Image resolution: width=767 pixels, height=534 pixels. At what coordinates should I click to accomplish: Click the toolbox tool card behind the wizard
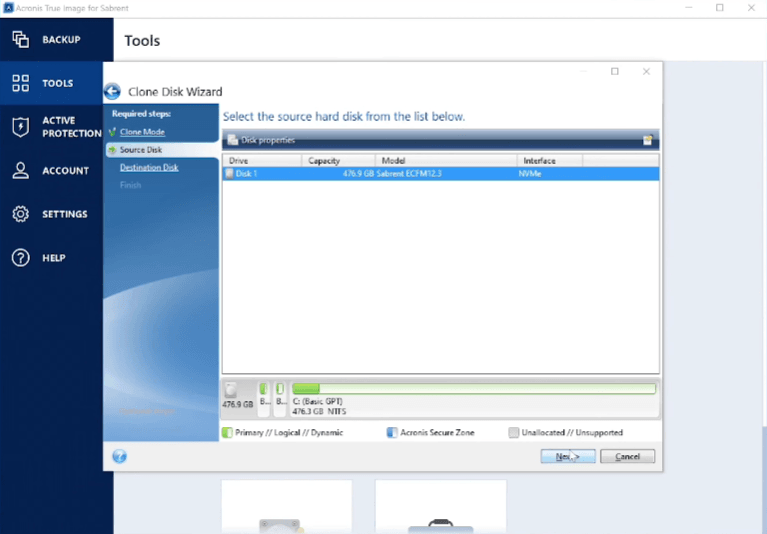[x=441, y=507]
